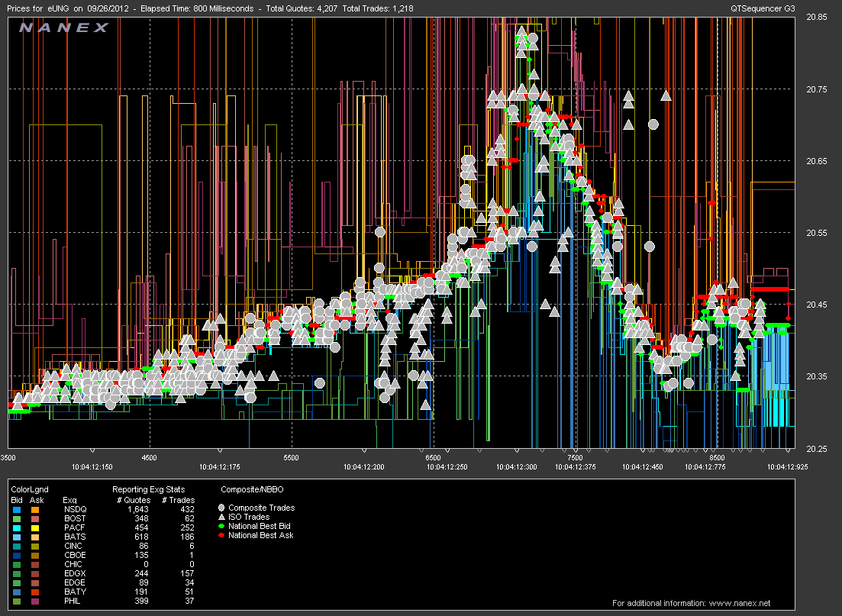Click the PACF ask color swatch
Screen dimensions: 842x616
pos(35,527)
